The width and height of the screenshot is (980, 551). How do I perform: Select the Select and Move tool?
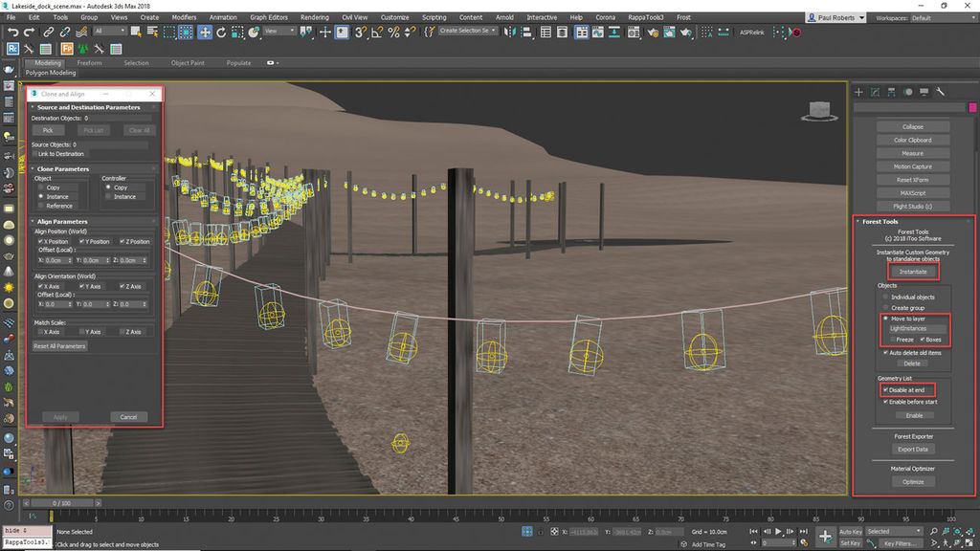click(x=205, y=32)
